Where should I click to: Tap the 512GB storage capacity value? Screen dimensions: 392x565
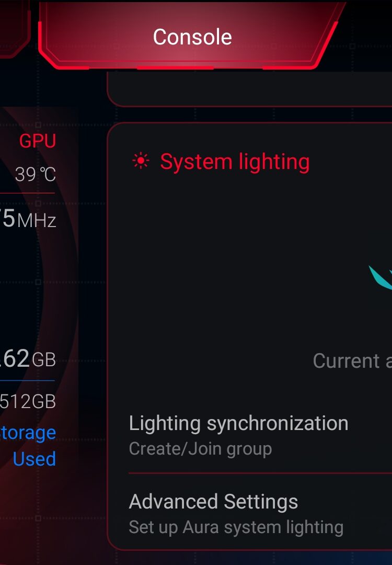point(28,401)
